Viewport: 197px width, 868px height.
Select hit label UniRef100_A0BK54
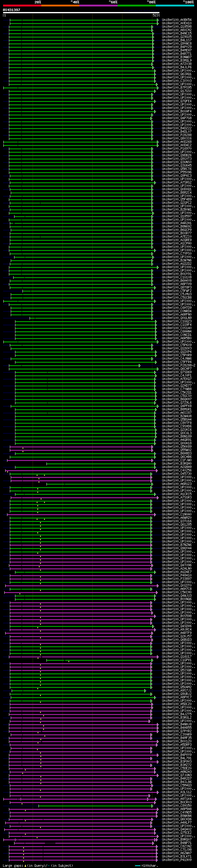point(176,20)
